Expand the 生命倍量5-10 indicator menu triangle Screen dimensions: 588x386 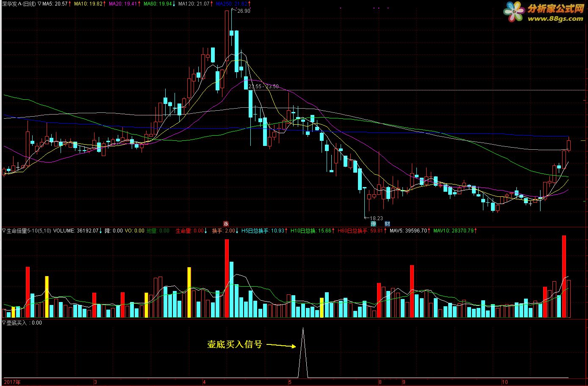tap(4, 231)
